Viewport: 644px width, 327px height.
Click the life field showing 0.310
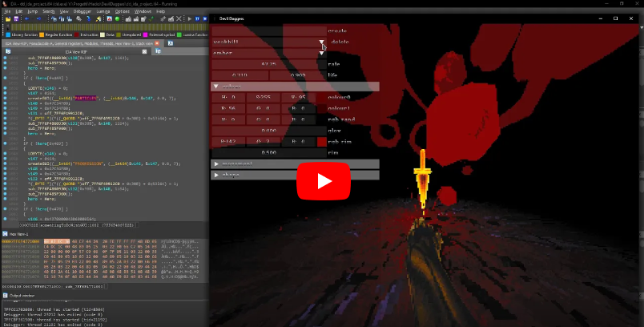(x=239, y=75)
